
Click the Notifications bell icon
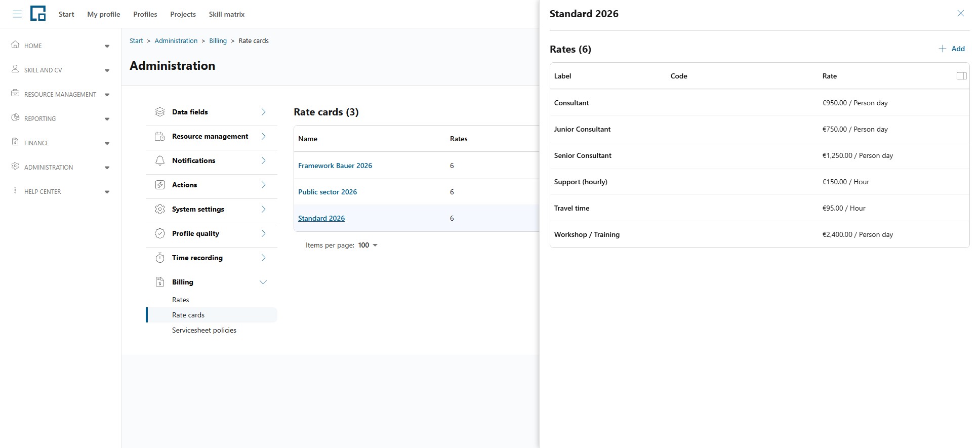160,160
